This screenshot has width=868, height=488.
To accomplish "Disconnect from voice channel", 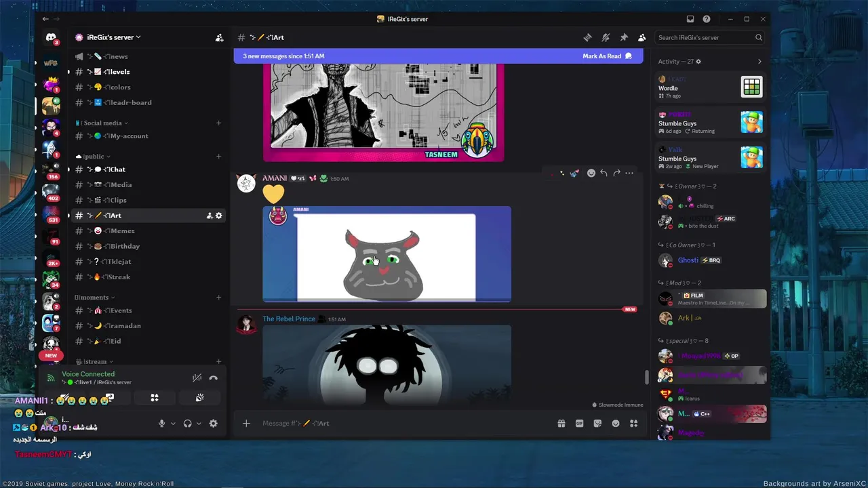I will coord(213,378).
